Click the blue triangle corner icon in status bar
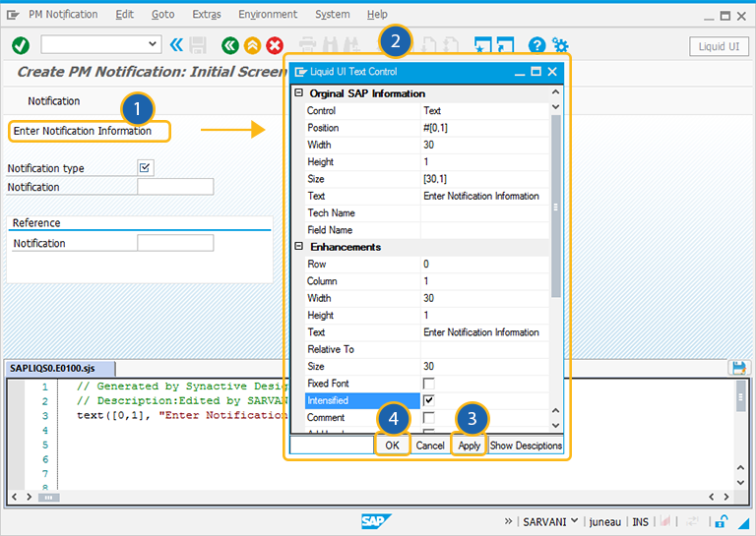Screen dimensions: 756x536 [744, 523]
